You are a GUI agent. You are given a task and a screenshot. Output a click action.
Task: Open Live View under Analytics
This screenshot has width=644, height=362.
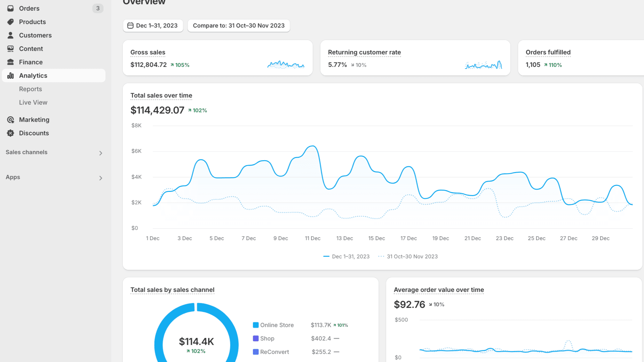(x=33, y=102)
